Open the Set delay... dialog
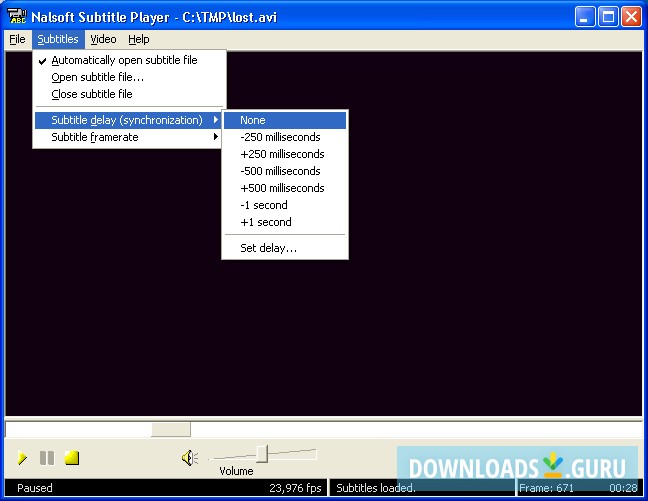Viewport: 648px width, 501px height. [285, 248]
